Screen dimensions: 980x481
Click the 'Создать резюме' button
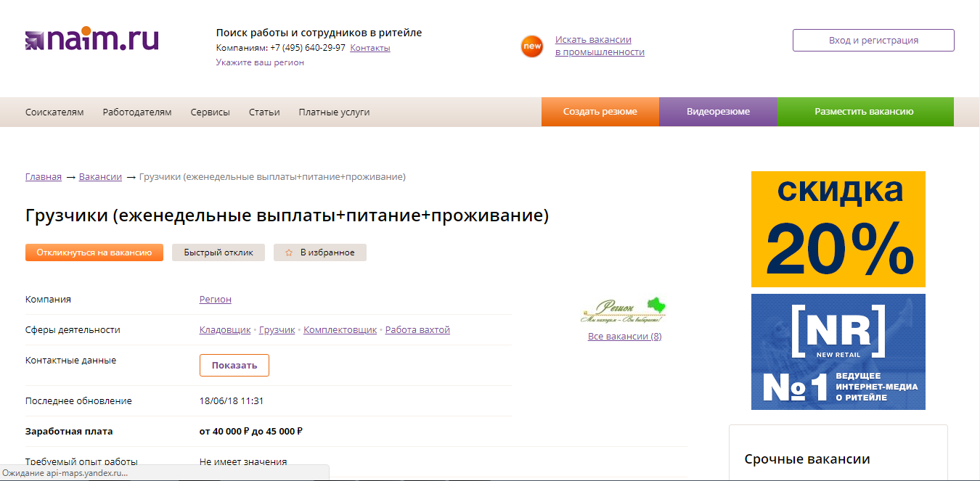(x=600, y=112)
